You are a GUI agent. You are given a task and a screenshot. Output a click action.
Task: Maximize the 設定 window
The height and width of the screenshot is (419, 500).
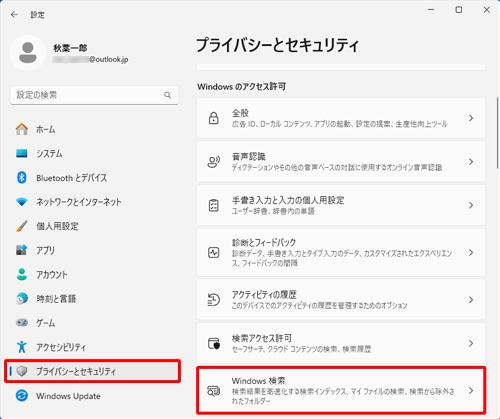[459, 10]
